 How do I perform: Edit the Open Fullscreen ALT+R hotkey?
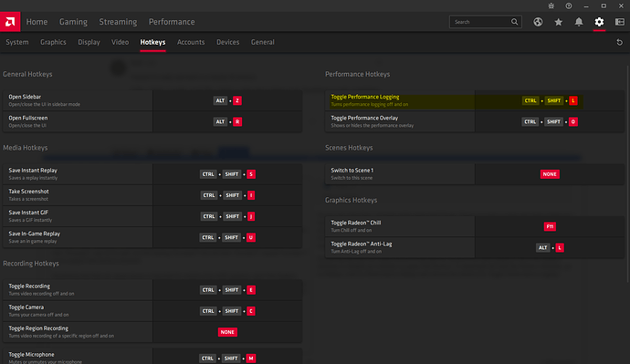click(x=227, y=121)
